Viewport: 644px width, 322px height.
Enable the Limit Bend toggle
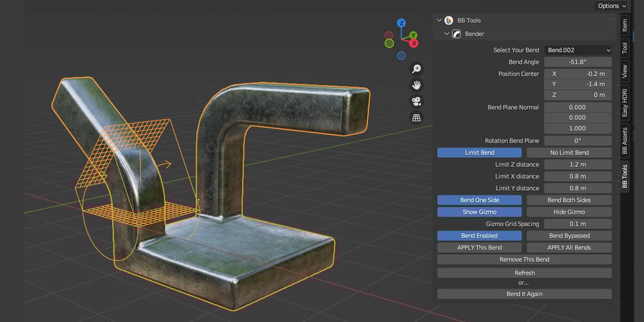point(479,152)
